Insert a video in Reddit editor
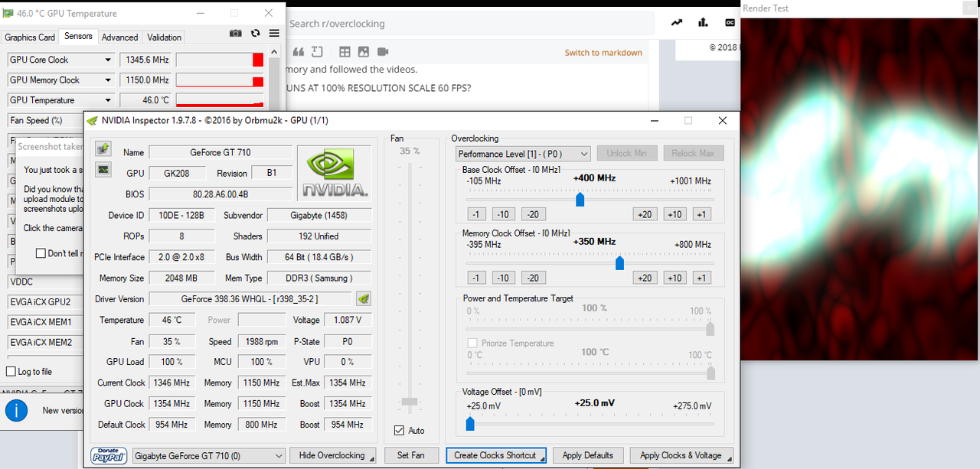Viewport: 980px width, 469px height. 383,52
